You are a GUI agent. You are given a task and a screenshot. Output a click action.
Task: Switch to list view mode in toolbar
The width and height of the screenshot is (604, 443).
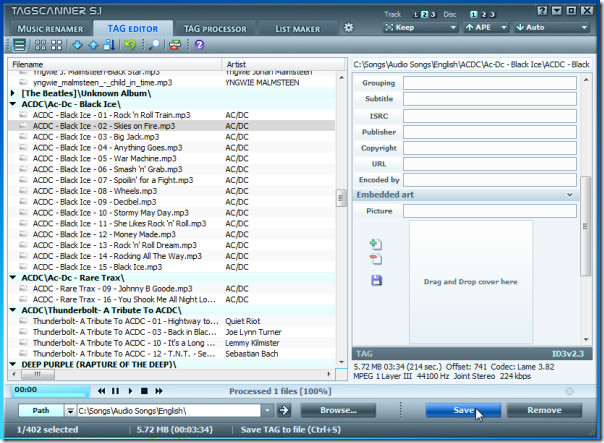point(19,45)
